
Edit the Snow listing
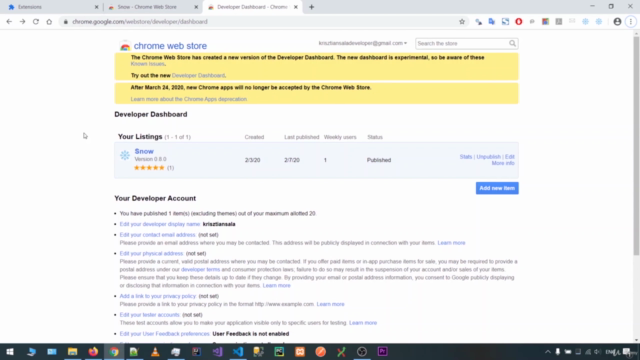[510, 157]
